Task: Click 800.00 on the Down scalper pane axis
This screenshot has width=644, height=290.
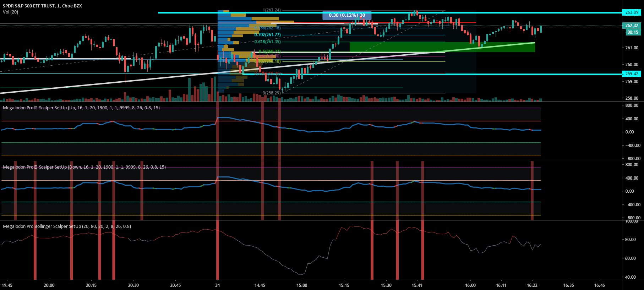Action: click(632, 165)
